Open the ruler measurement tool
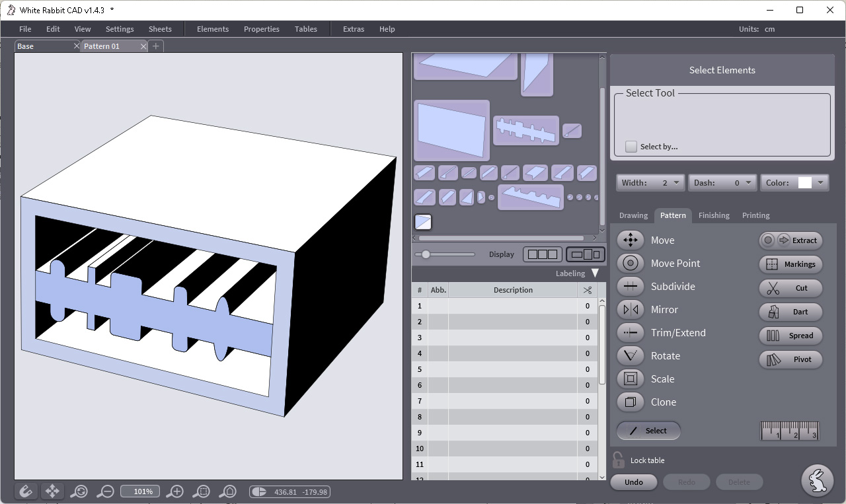Screen dimensions: 846x504 coord(790,431)
